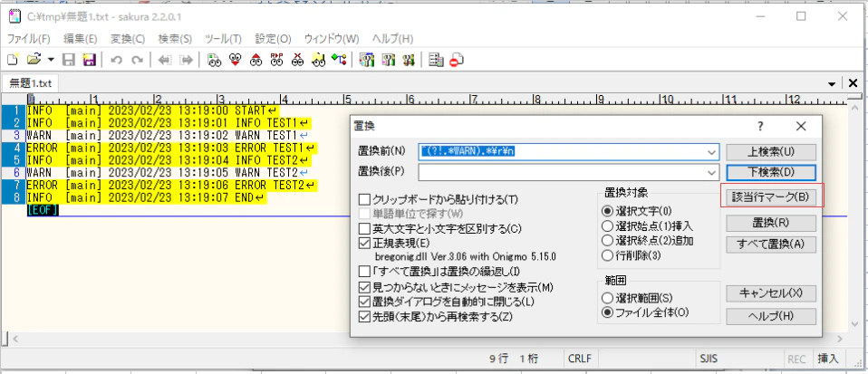868x374 pixels.
Task: Open the 編集(E) menu
Action: pos(81,39)
